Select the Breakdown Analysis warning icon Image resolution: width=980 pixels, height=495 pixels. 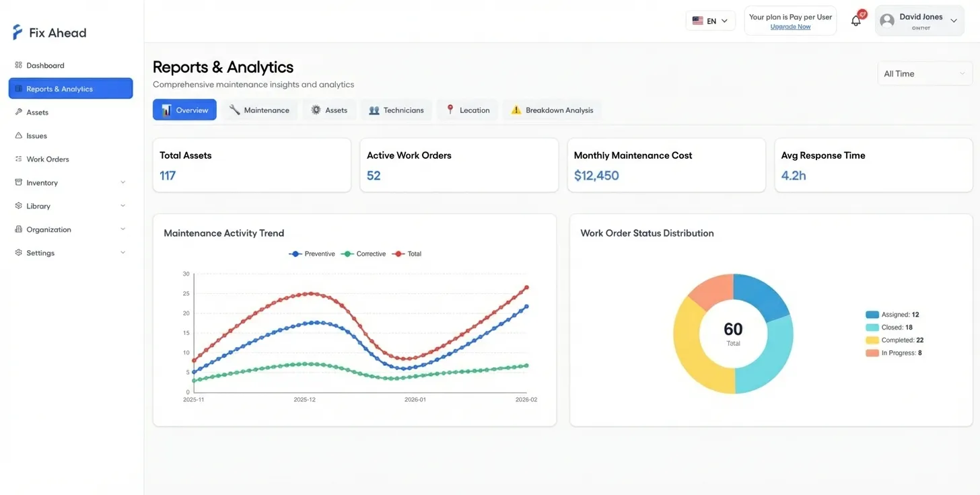coord(517,110)
